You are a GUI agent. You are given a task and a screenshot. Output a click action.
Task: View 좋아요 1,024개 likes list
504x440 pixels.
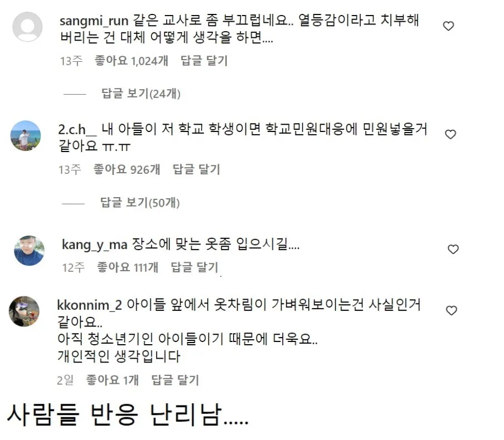pos(132,60)
